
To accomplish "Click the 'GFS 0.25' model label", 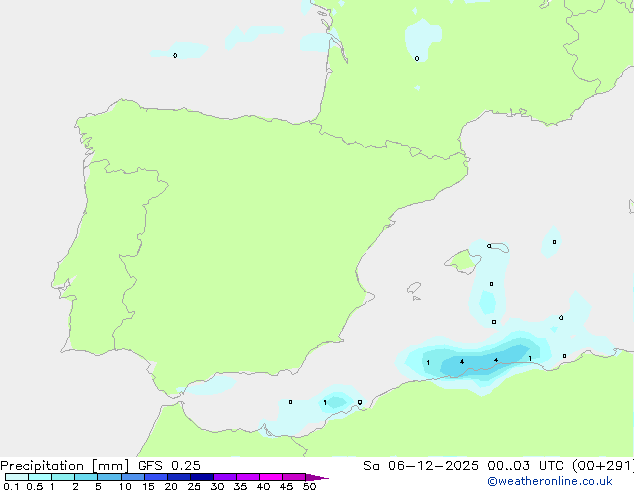I will click(169, 466).
